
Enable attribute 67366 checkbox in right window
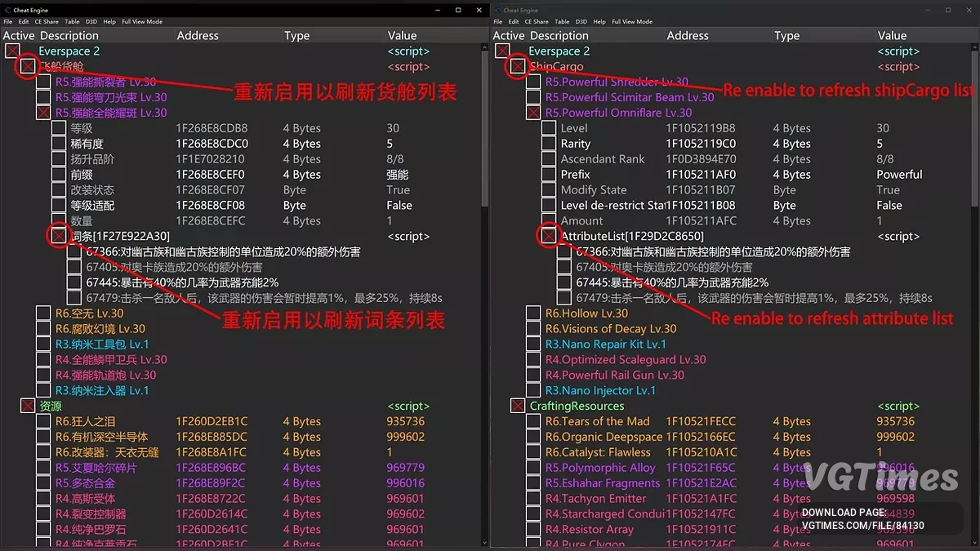pos(564,251)
